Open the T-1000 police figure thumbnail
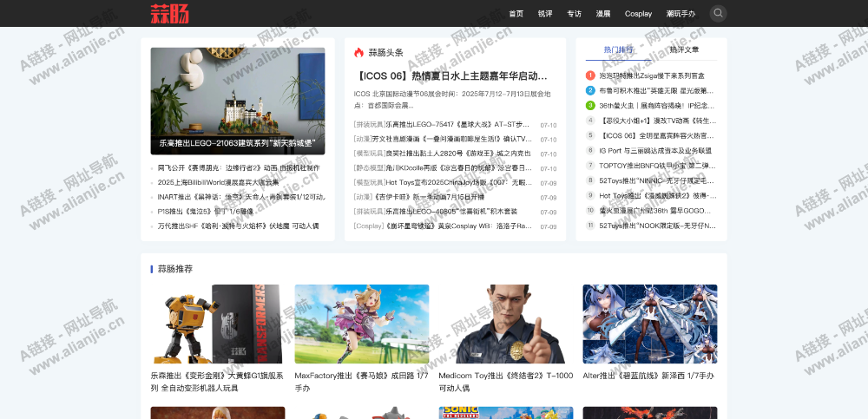This screenshot has height=419, width=868. (x=505, y=324)
